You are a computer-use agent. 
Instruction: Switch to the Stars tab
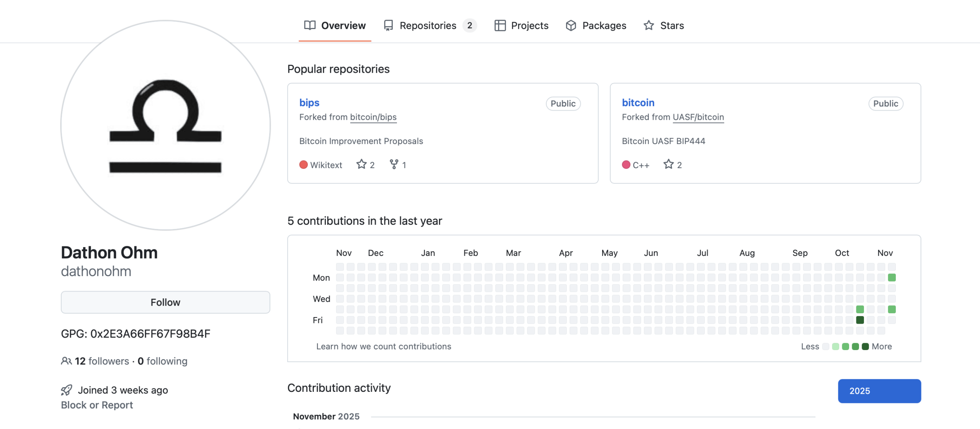(671, 25)
